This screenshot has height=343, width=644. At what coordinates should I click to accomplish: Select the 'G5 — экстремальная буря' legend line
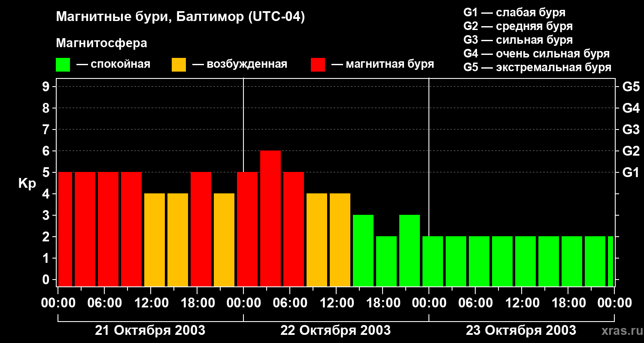tap(537, 67)
